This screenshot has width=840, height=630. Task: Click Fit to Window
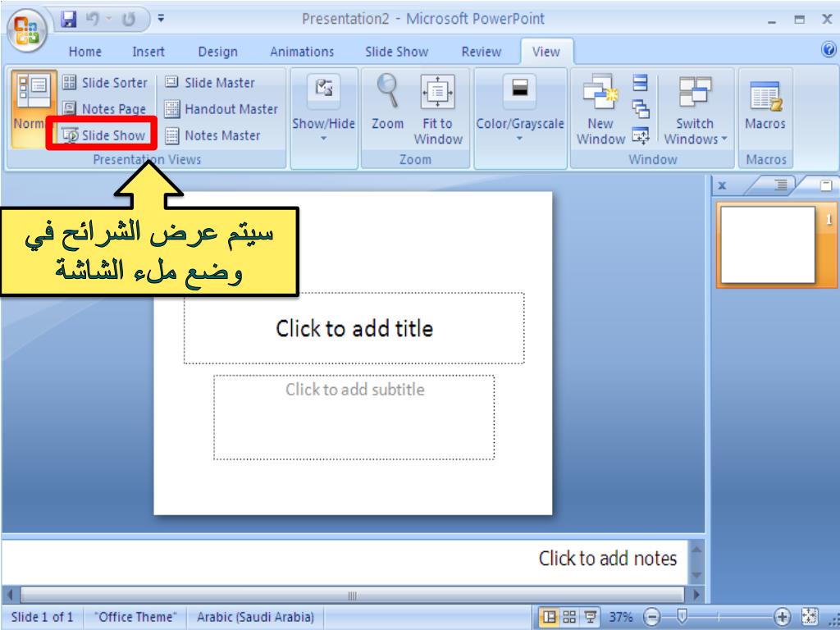pyautogui.click(x=438, y=109)
